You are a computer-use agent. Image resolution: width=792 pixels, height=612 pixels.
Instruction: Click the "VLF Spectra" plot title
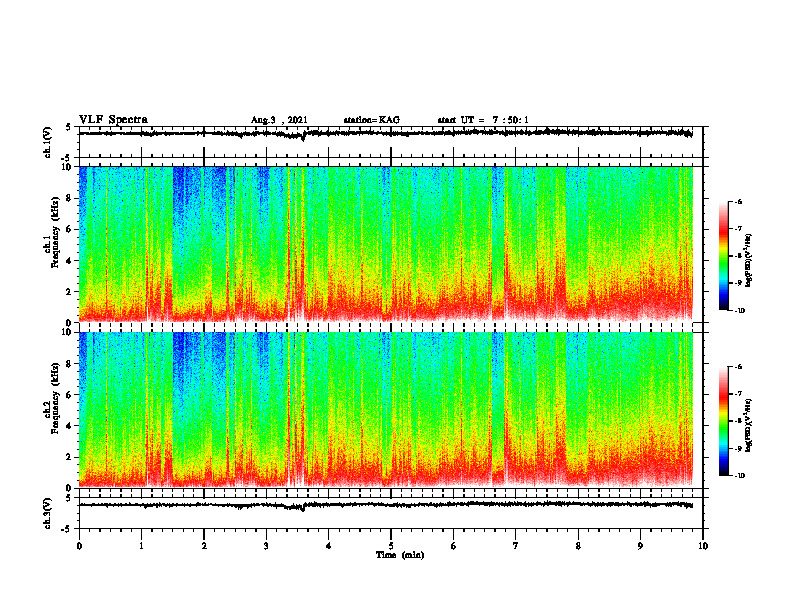point(113,120)
